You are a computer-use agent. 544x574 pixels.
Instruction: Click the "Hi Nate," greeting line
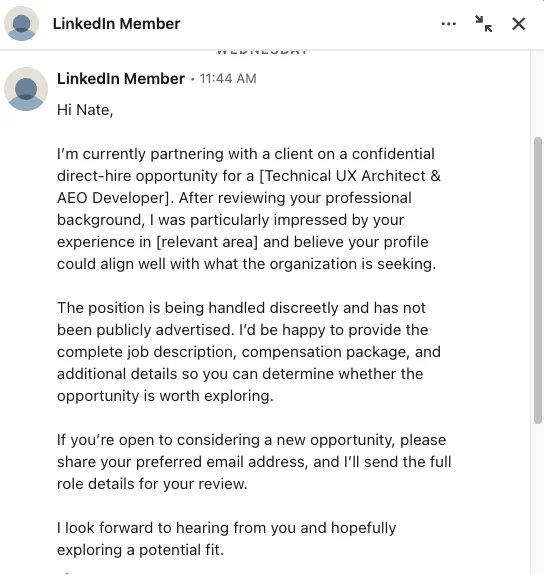point(85,110)
